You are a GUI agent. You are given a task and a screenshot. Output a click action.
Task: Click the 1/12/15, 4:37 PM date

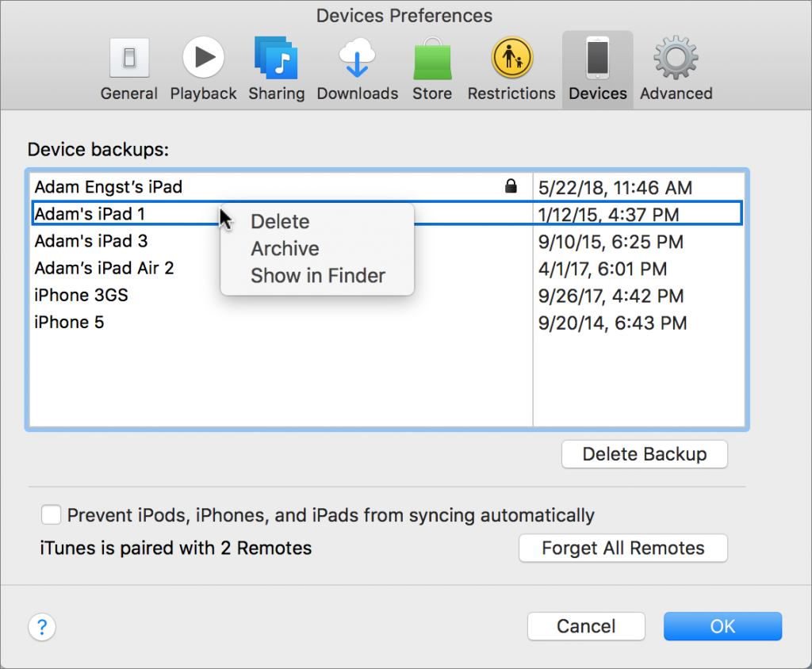(x=608, y=214)
